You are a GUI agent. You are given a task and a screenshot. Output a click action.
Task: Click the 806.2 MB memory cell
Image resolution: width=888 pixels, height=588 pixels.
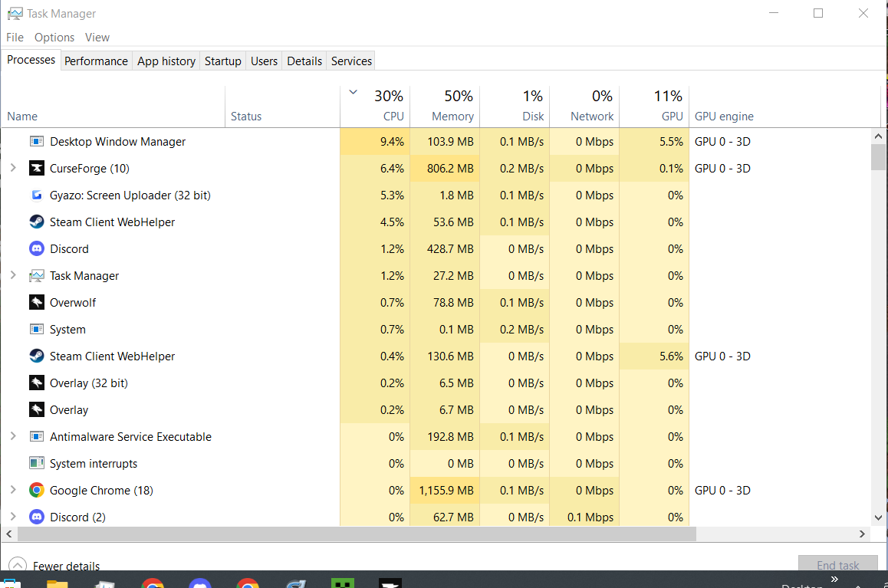pyautogui.click(x=445, y=168)
